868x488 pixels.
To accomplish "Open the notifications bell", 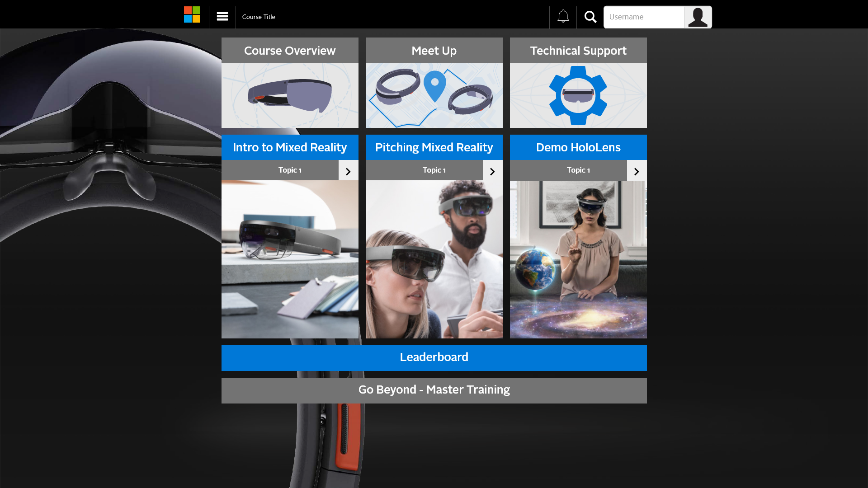I will pos(563,16).
